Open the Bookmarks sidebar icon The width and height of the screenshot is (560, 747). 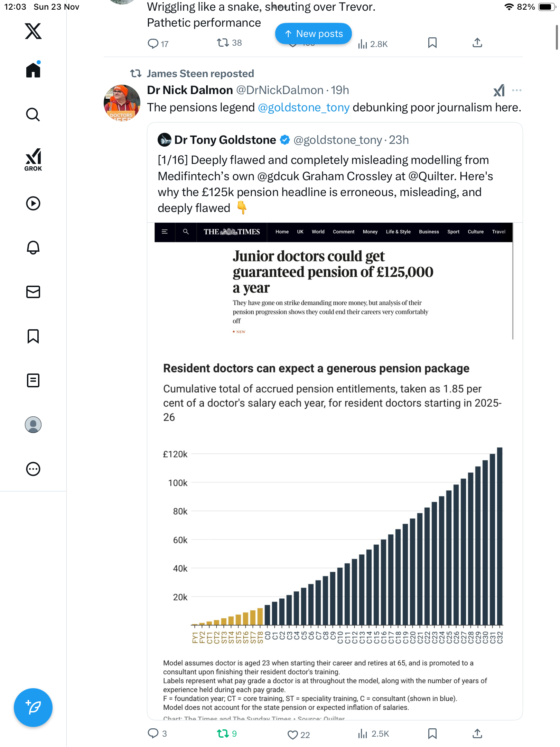click(33, 336)
